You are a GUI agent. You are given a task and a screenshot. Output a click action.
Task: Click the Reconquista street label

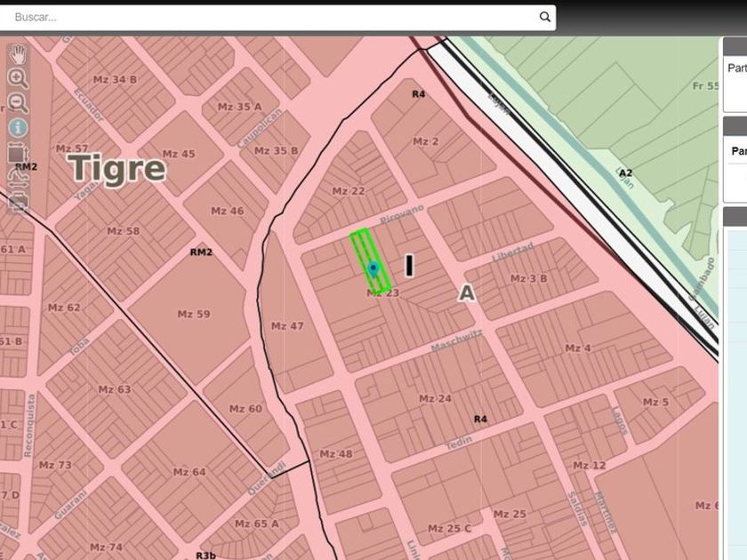[29, 425]
